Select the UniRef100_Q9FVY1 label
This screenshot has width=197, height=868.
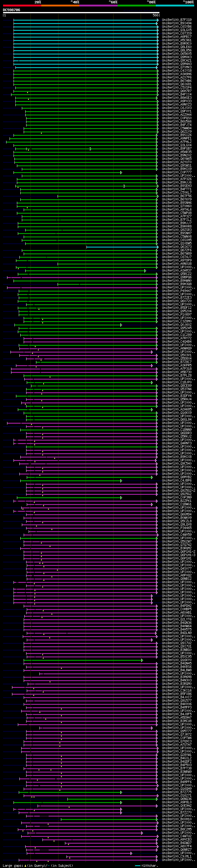coord(177,111)
